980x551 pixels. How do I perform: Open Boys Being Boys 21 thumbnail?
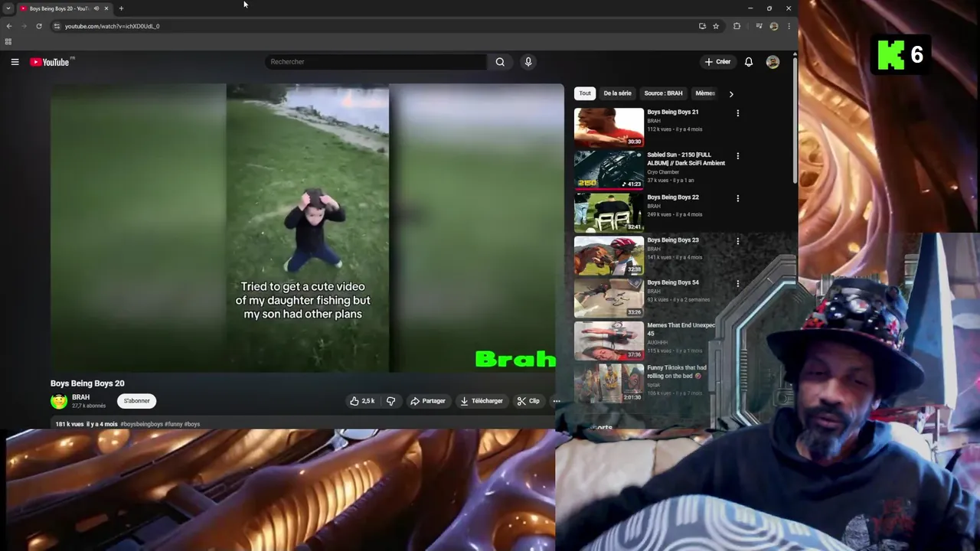609,127
